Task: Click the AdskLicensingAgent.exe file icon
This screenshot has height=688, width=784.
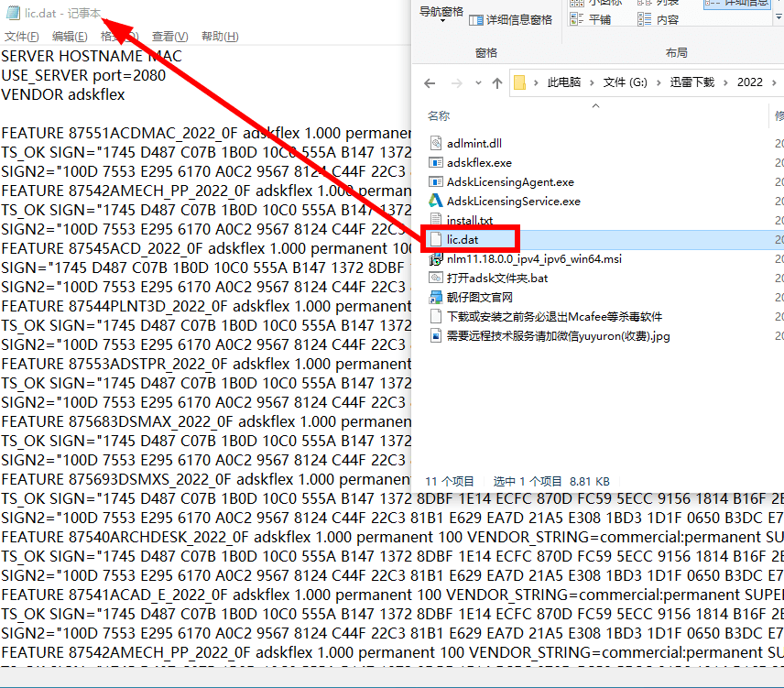Action: [436, 182]
